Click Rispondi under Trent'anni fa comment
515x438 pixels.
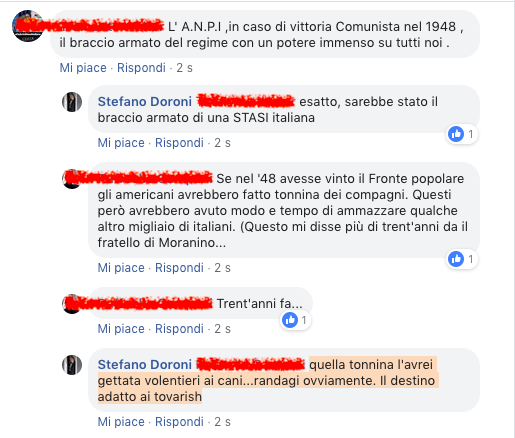[x=179, y=329]
